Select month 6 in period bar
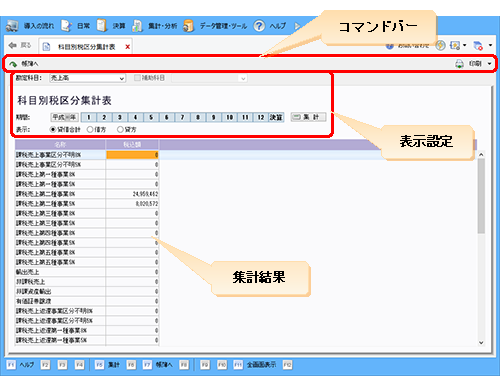This screenshot has width=500, height=376. coord(167,117)
